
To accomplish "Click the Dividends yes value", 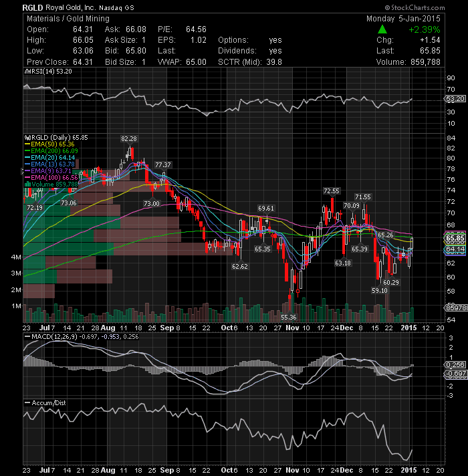I will point(275,51).
